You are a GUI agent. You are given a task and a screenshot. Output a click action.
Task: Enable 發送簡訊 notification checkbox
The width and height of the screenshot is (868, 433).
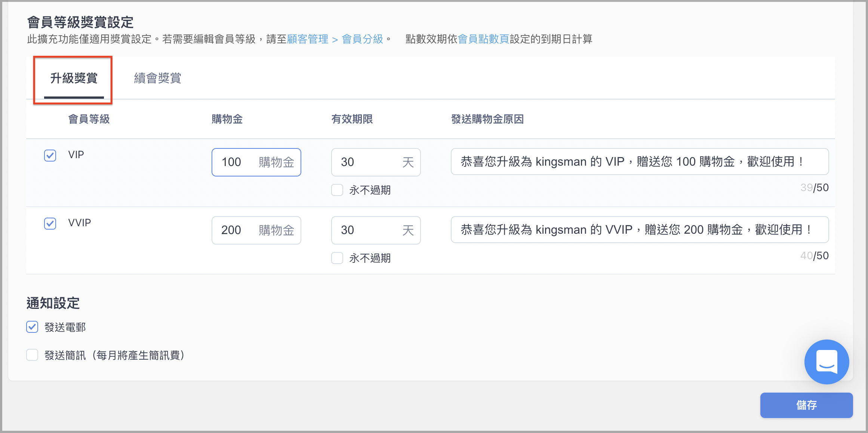click(32, 355)
